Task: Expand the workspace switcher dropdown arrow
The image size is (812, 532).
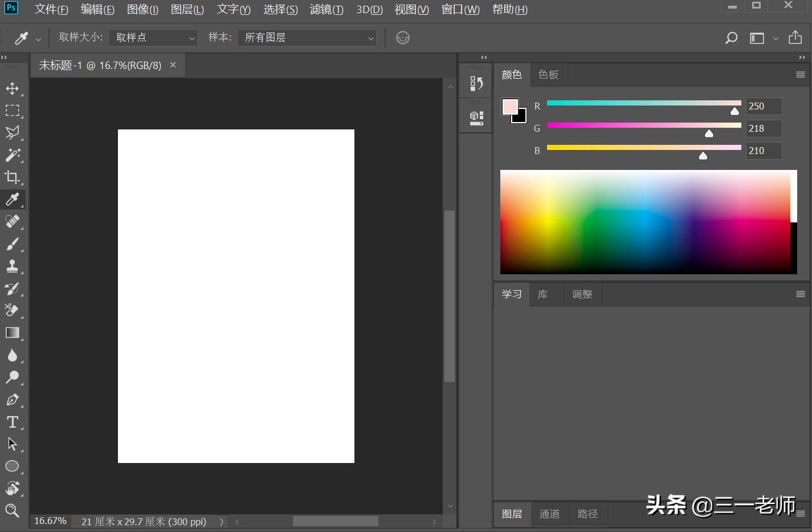Action: tap(776, 39)
